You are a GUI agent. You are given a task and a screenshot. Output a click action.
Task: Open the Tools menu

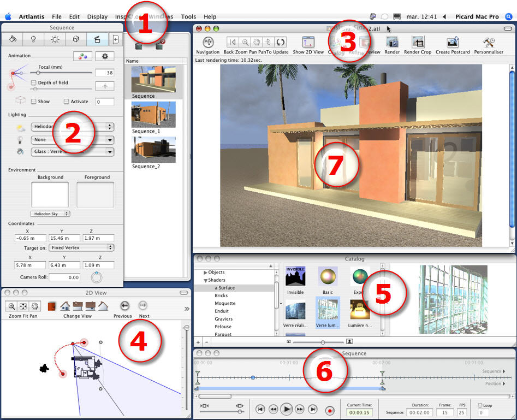coord(188,17)
